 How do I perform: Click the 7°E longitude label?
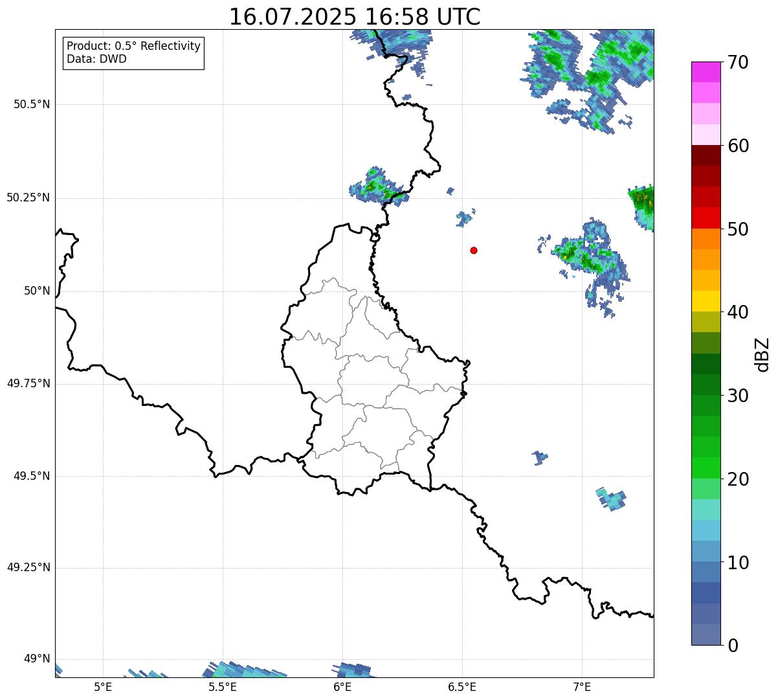pyautogui.click(x=582, y=686)
